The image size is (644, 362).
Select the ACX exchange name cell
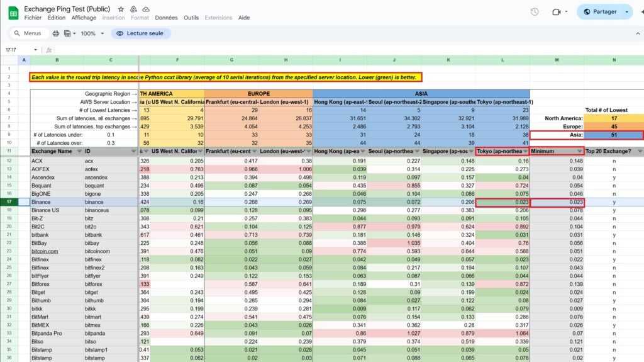click(x=57, y=161)
